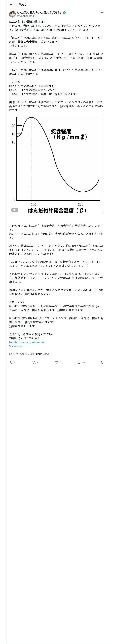113x644 pixels.
Task: Open the handa-npo.com/list-kentei link
Action: click(27, 342)
